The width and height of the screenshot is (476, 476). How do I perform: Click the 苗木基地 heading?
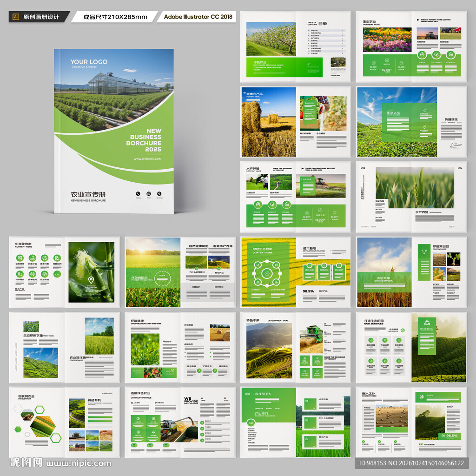(310, 248)
